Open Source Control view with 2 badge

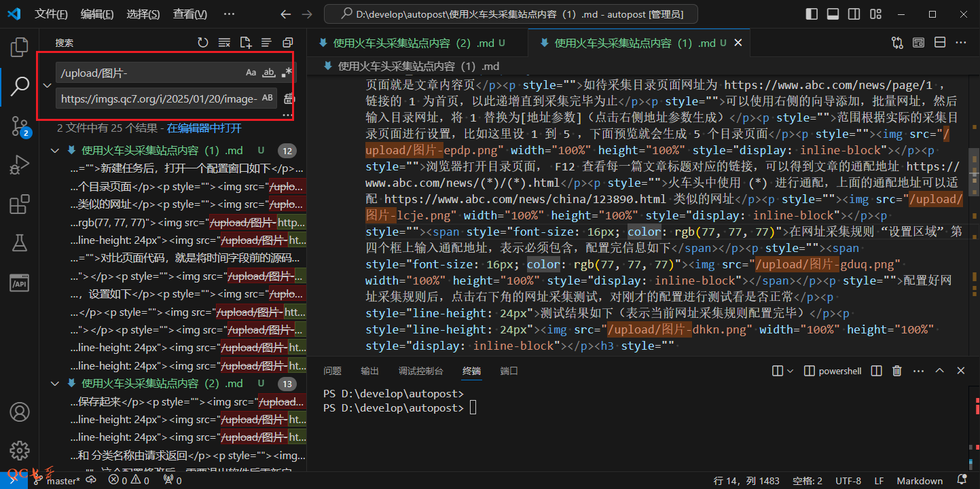click(x=20, y=126)
